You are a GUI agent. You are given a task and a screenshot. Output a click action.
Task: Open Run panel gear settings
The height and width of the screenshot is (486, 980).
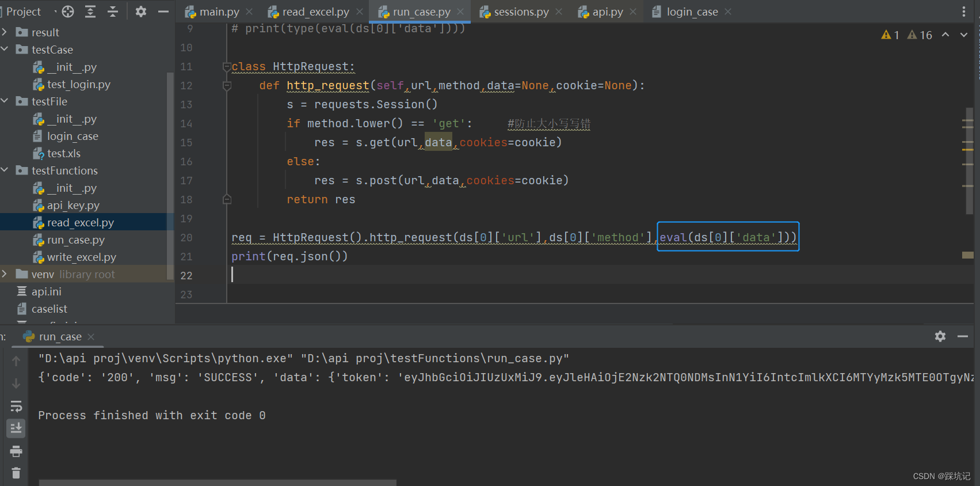tap(940, 336)
